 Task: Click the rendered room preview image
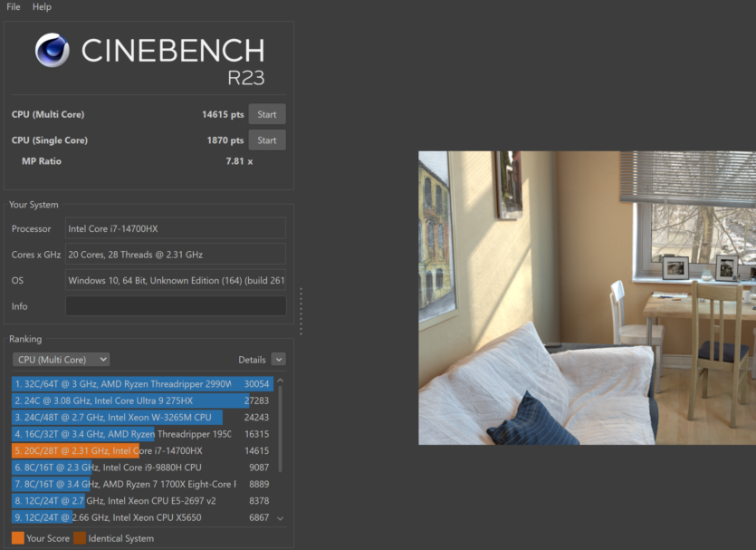(588, 298)
